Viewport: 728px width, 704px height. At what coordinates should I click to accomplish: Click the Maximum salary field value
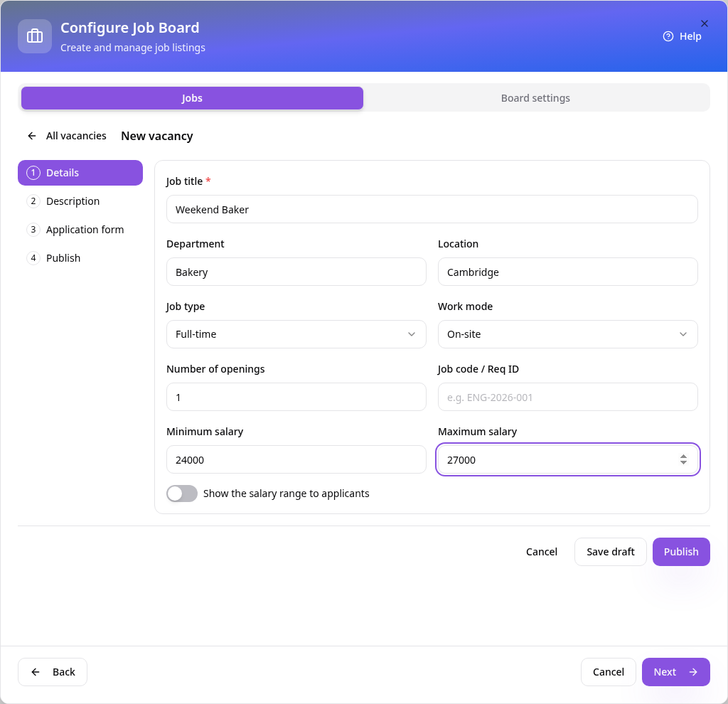(461, 460)
